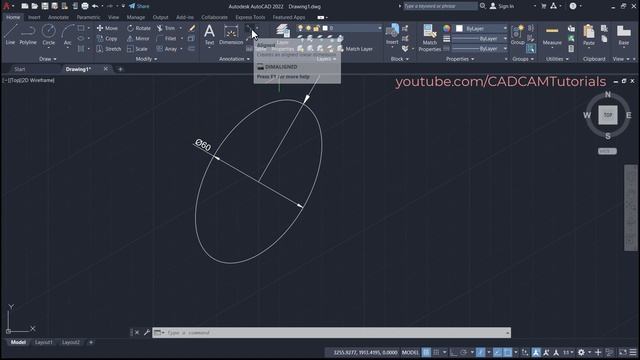Expand the Annotation panel

234,59
